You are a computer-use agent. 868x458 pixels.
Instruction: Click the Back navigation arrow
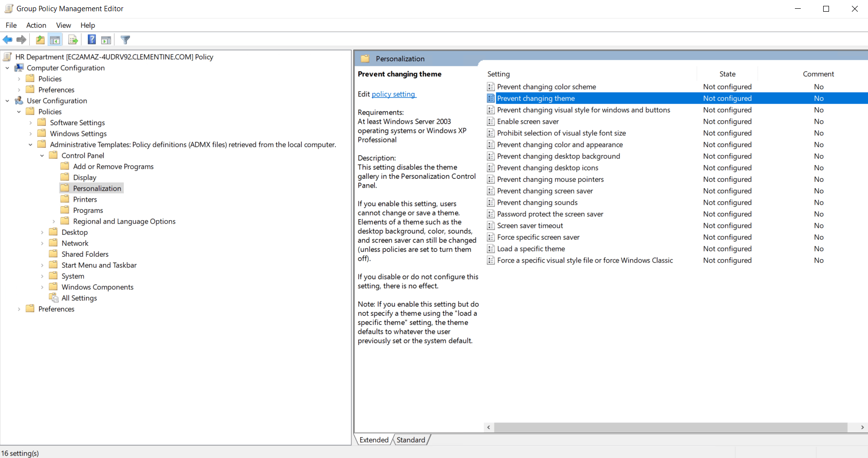point(7,39)
